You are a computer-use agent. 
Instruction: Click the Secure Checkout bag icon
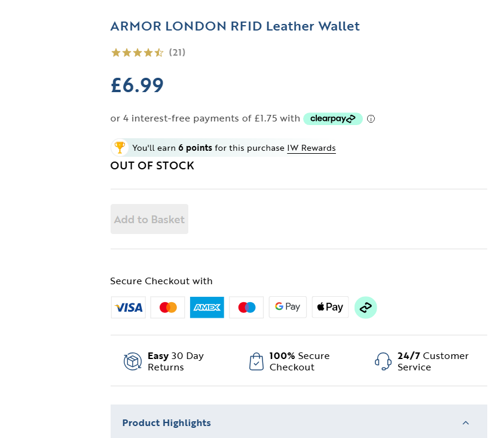tap(256, 361)
